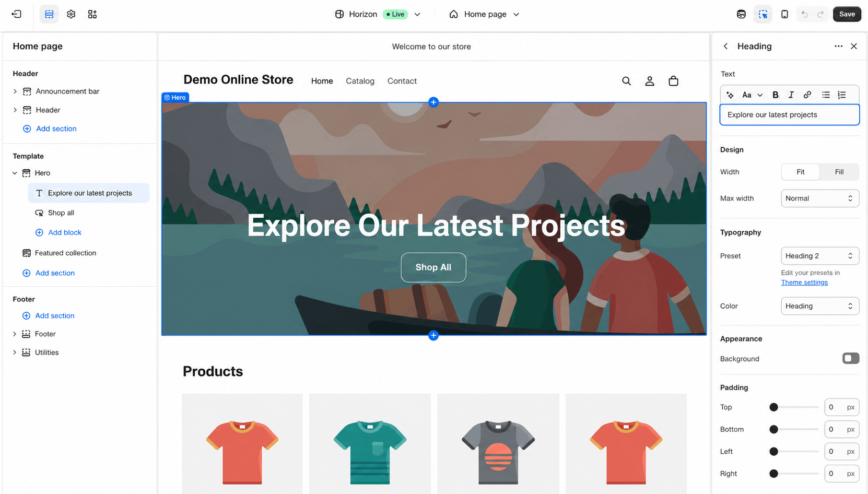Set Width to Fit
The image size is (868, 494).
tap(800, 172)
